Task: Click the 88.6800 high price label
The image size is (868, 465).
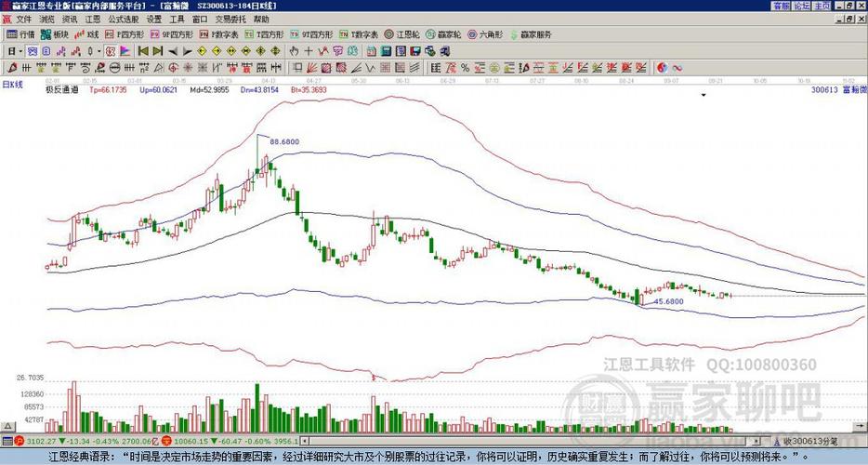Action: [x=284, y=142]
